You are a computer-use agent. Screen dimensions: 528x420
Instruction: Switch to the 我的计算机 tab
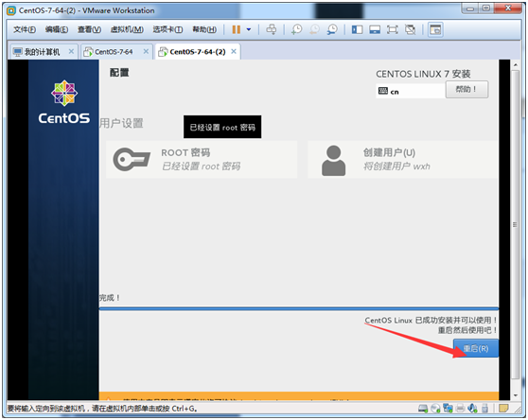(x=42, y=52)
